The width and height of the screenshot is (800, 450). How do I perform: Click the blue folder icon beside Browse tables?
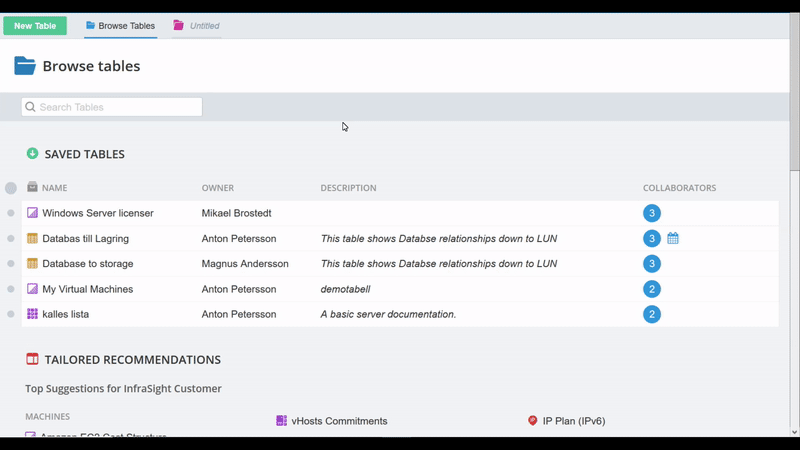[25, 66]
